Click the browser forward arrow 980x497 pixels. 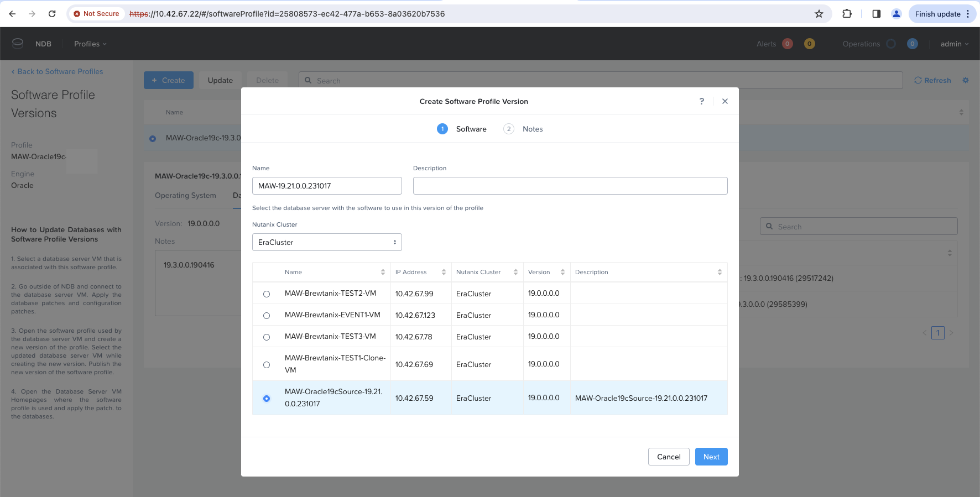(32, 14)
